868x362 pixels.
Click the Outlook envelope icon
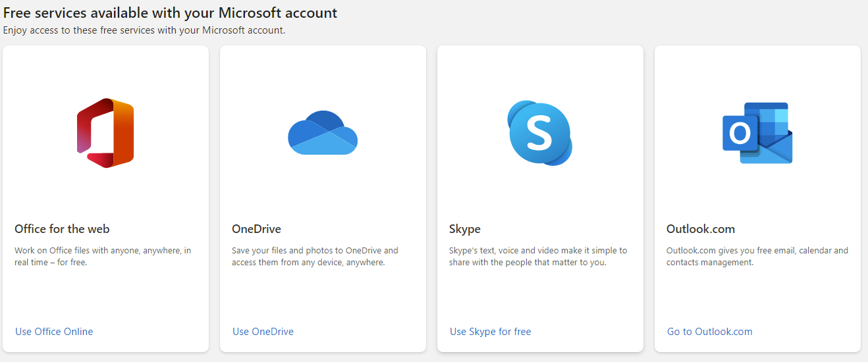tap(757, 133)
